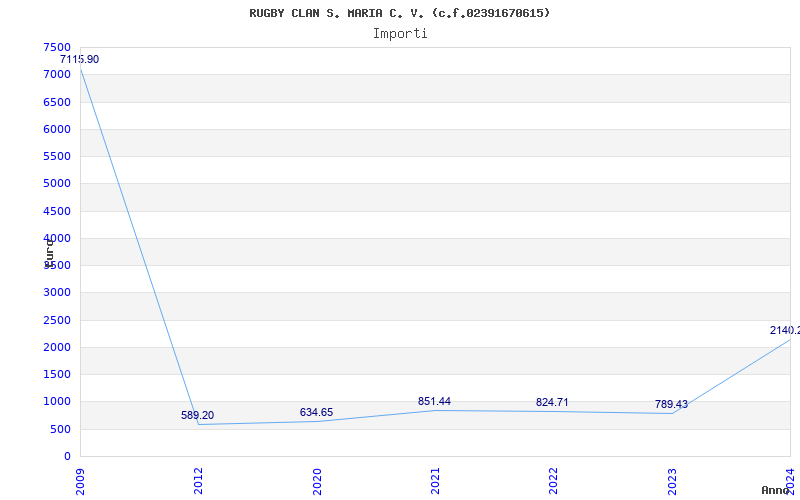Select the 634.65 value label
The width and height of the screenshot is (800, 500).
point(316,412)
